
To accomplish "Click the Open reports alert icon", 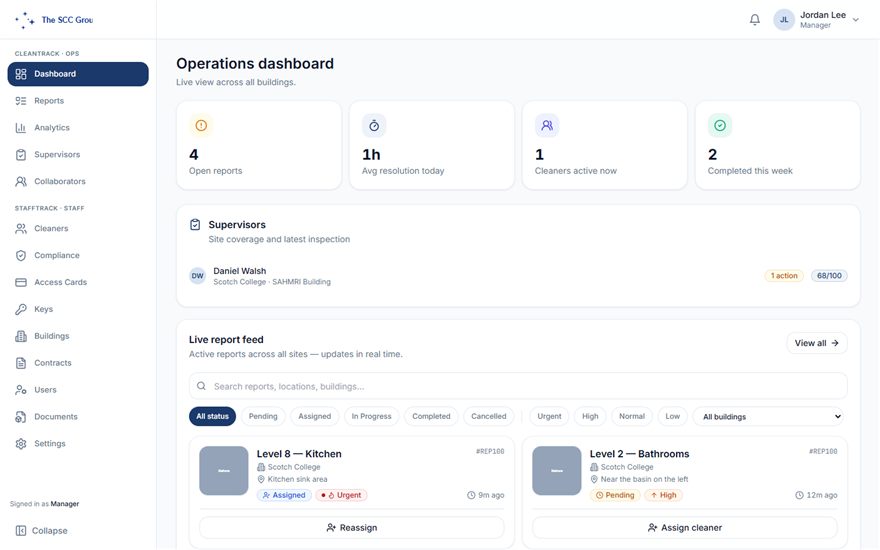I will tap(201, 126).
